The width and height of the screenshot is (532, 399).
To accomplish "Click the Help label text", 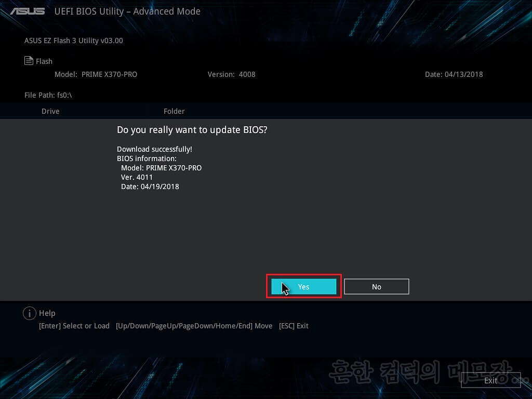I will (47, 313).
